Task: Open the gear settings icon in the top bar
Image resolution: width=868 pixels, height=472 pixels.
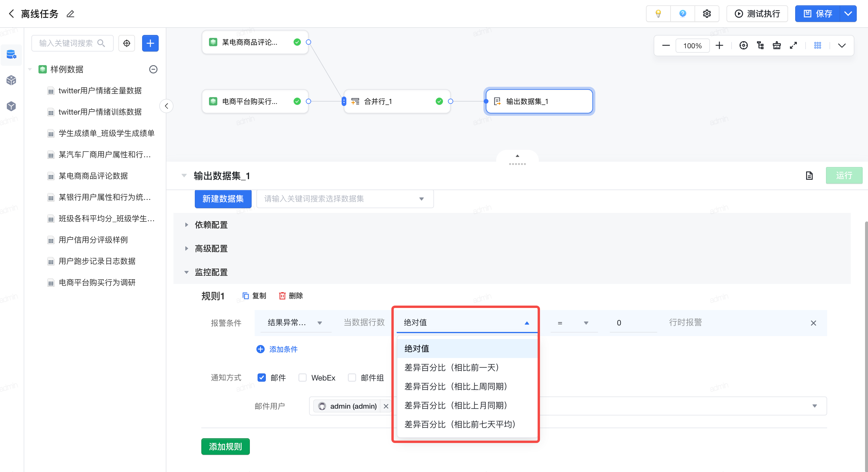Action: 707,14
